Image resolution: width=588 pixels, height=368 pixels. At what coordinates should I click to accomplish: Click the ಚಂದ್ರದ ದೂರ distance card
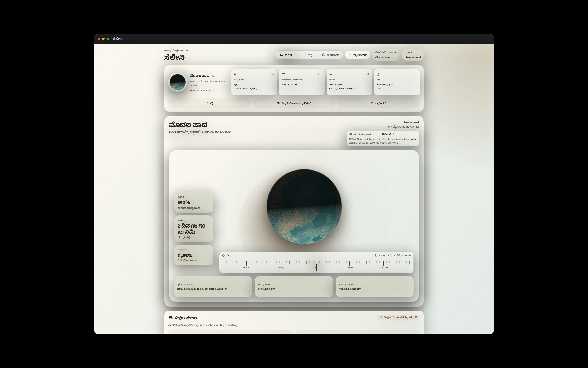pyautogui.click(x=294, y=287)
